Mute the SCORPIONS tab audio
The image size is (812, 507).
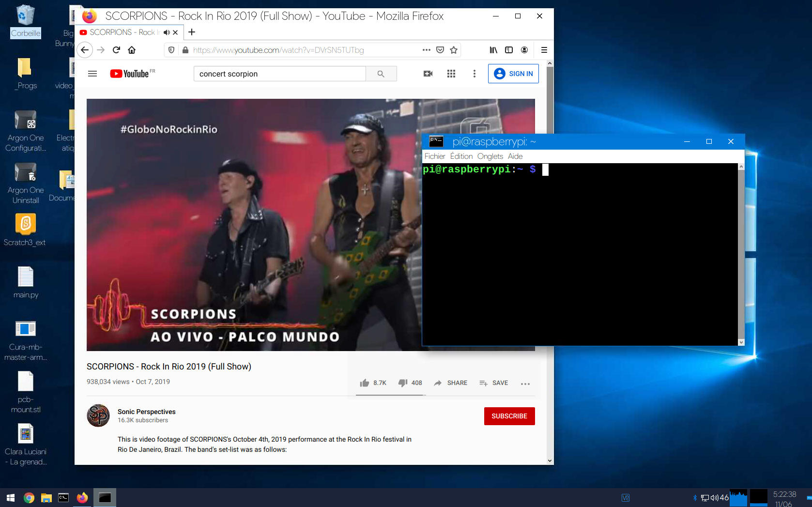click(167, 32)
